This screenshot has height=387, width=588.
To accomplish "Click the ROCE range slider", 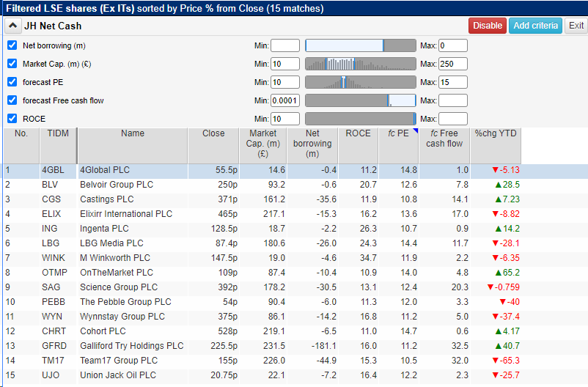I will click(x=361, y=119).
